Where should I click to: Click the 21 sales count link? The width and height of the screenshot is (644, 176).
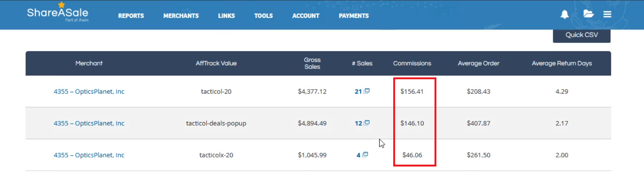(358, 91)
